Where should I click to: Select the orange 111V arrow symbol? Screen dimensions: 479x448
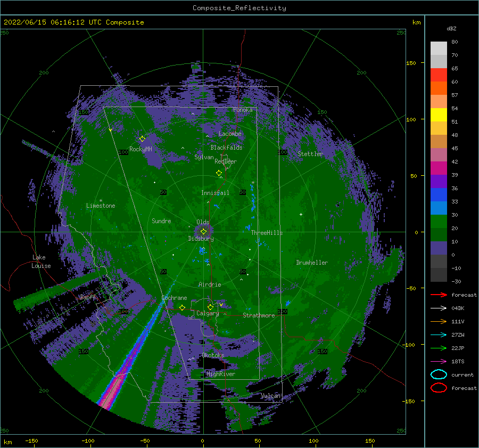click(439, 321)
